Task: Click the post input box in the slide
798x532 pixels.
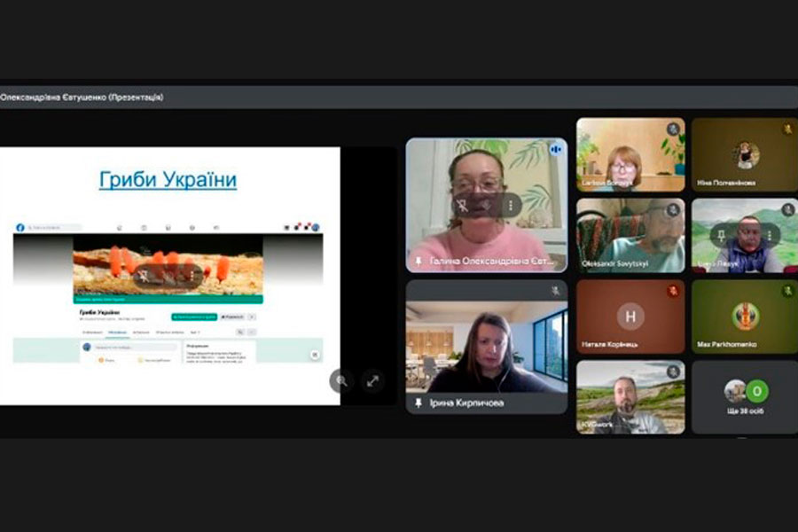Action: tap(135, 348)
